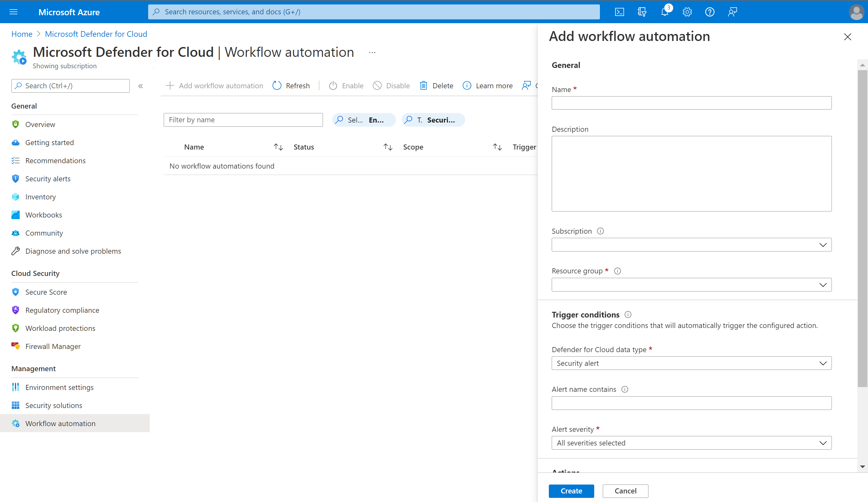This screenshot has height=502, width=868.
Task: Open the Alert severity dropdown
Action: coord(692,443)
